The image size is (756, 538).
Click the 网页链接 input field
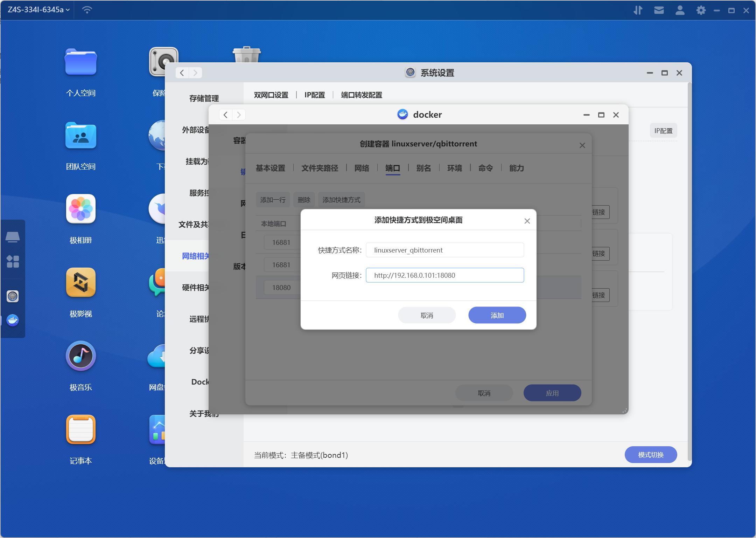pyautogui.click(x=444, y=275)
